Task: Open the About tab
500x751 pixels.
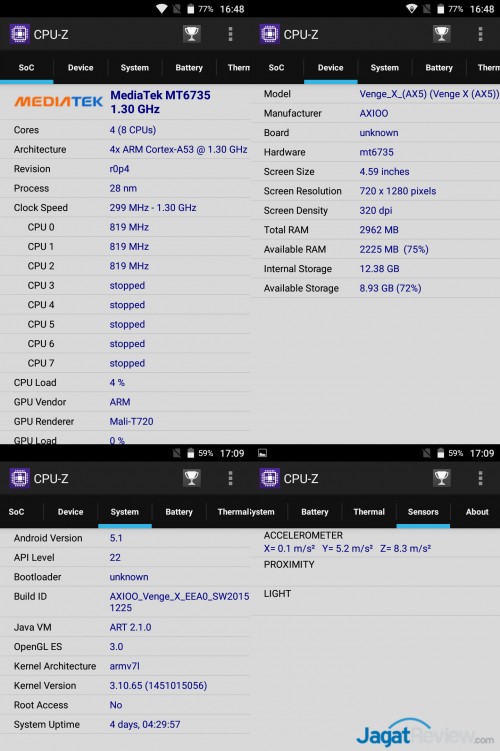Action: coord(477,512)
